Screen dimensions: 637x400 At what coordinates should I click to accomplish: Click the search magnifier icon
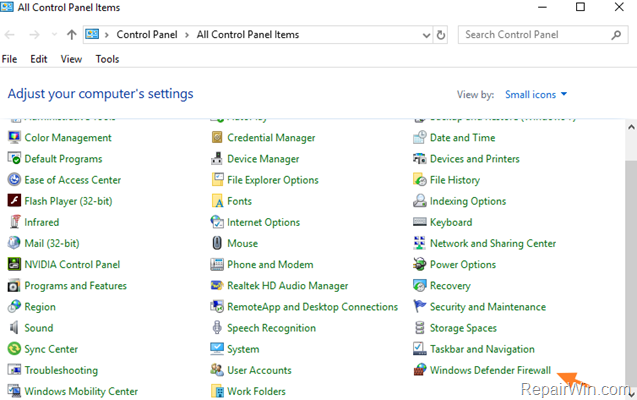pos(616,35)
